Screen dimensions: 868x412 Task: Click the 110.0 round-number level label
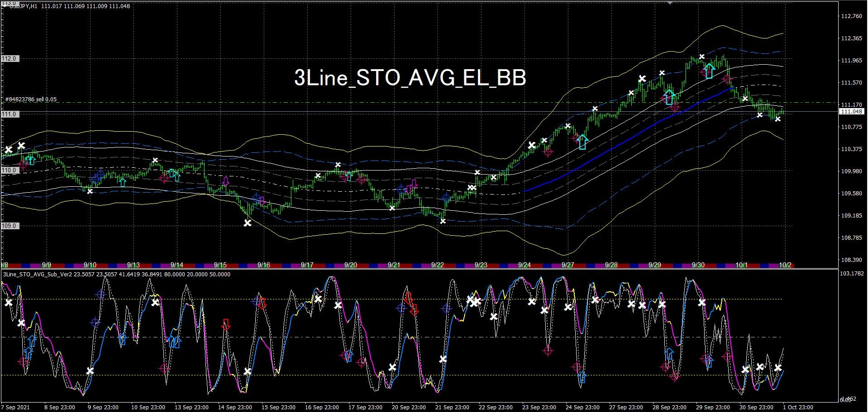[x=10, y=170]
